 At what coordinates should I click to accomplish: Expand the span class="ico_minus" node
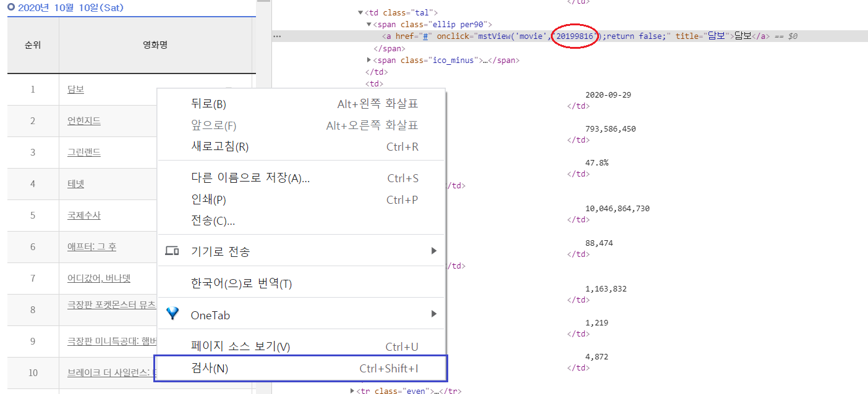click(x=368, y=60)
